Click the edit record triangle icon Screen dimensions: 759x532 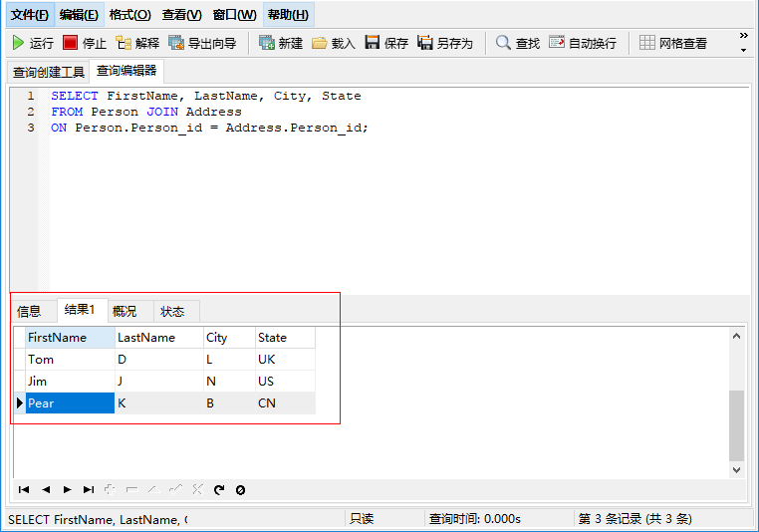(x=154, y=490)
